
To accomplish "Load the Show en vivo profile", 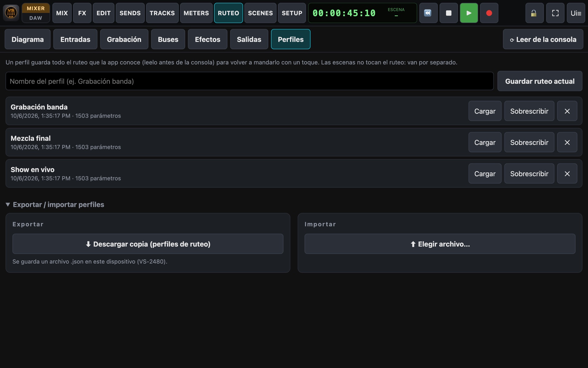I will [485, 174].
